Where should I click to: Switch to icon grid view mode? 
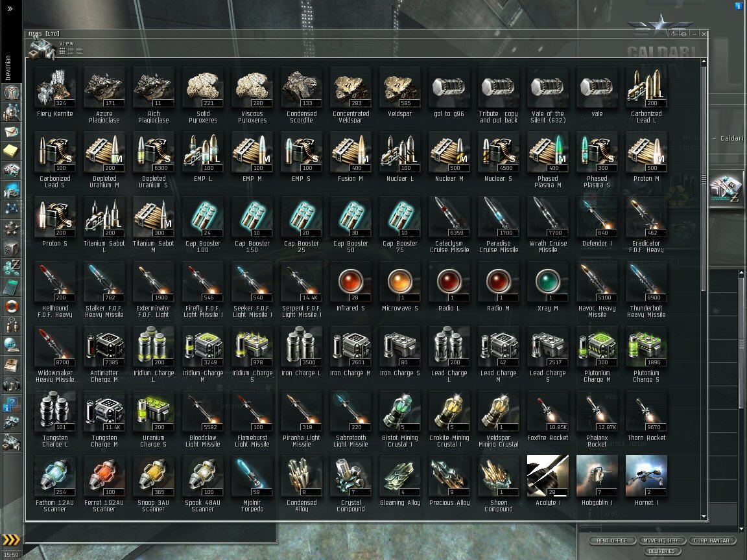62,51
